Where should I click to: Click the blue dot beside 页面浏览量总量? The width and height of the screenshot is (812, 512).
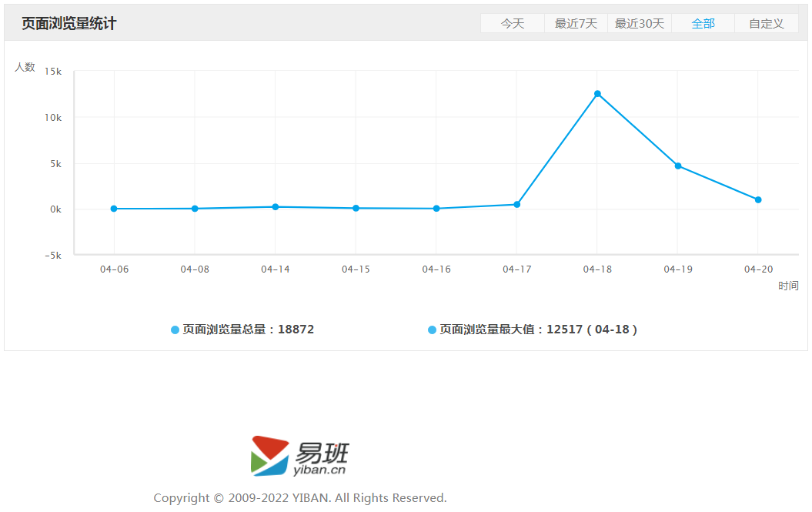tap(175, 330)
